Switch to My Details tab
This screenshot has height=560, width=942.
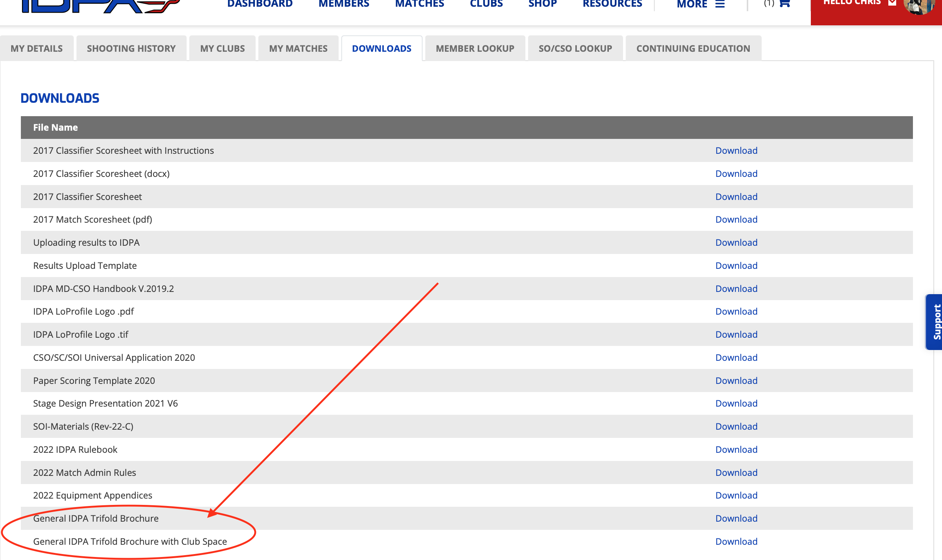coord(37,48)
